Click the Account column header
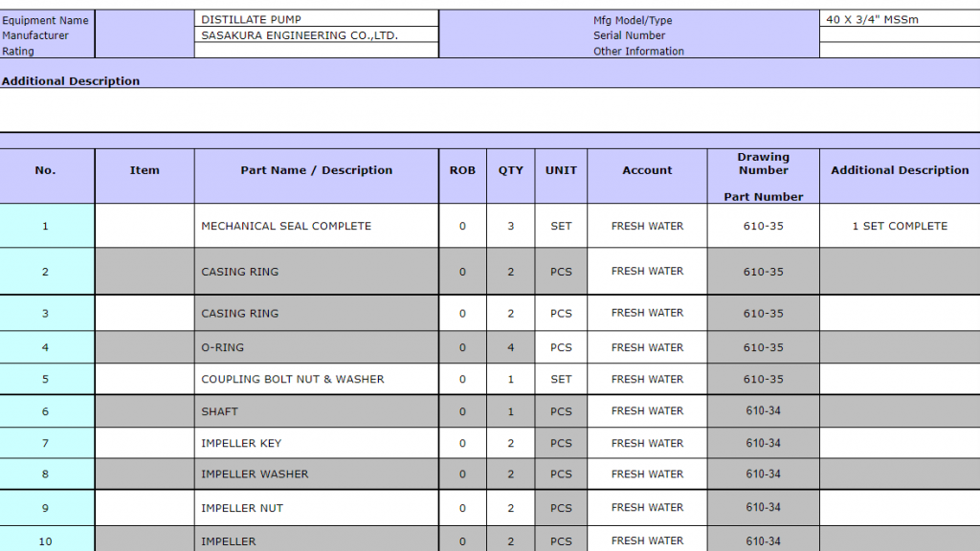Image resolution: width=980 pixels, height=551 pixels. [647, 170]
